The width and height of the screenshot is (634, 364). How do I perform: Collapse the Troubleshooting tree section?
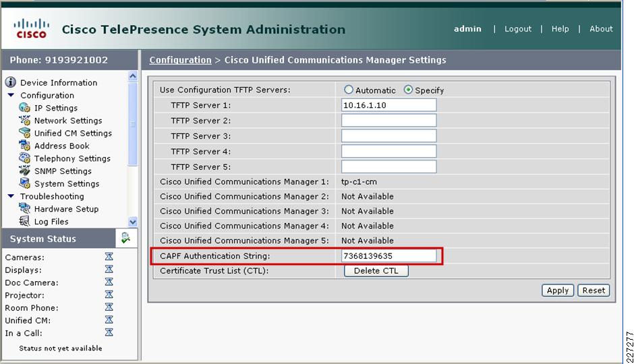coord(11,196)
